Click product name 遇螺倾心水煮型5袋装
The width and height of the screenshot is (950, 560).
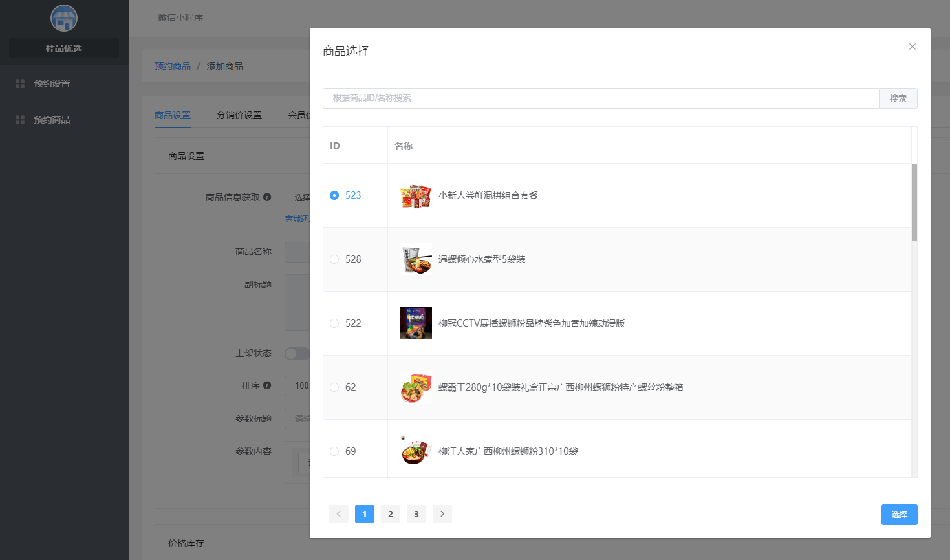482,259
